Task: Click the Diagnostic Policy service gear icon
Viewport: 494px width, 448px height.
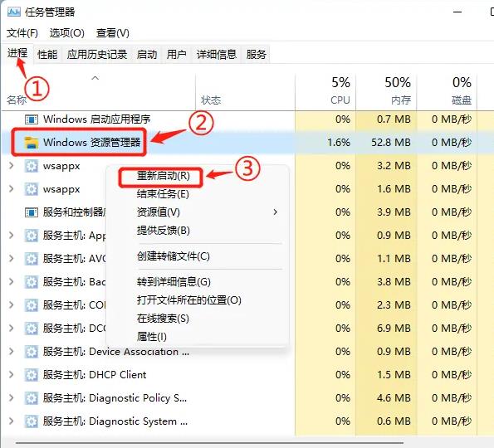Action: point(32,398)
